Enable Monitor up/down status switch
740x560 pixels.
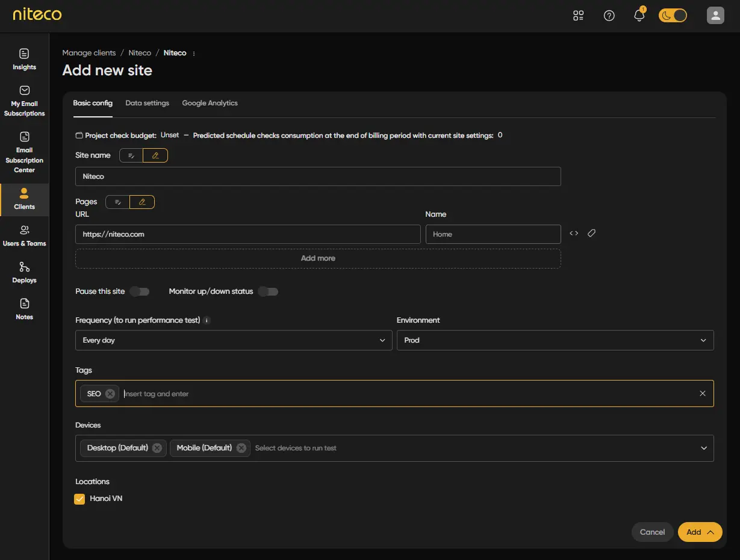pos(268,291)
